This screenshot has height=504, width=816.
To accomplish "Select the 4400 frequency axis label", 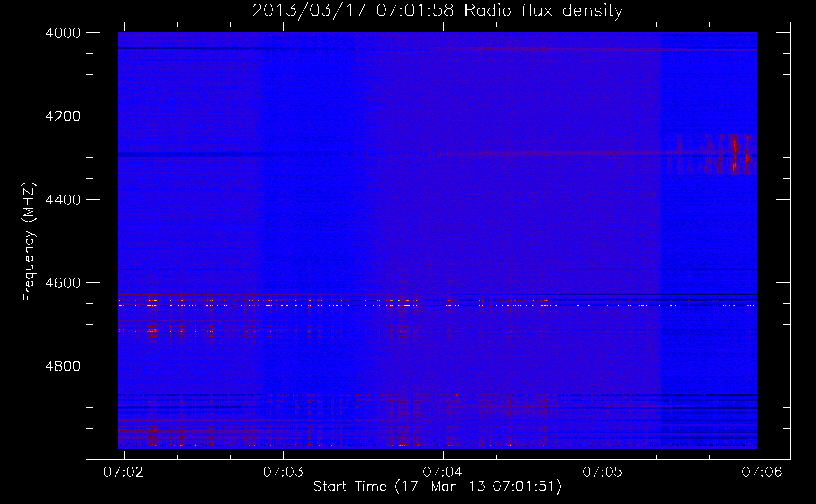I will click(x=63, y=200).
